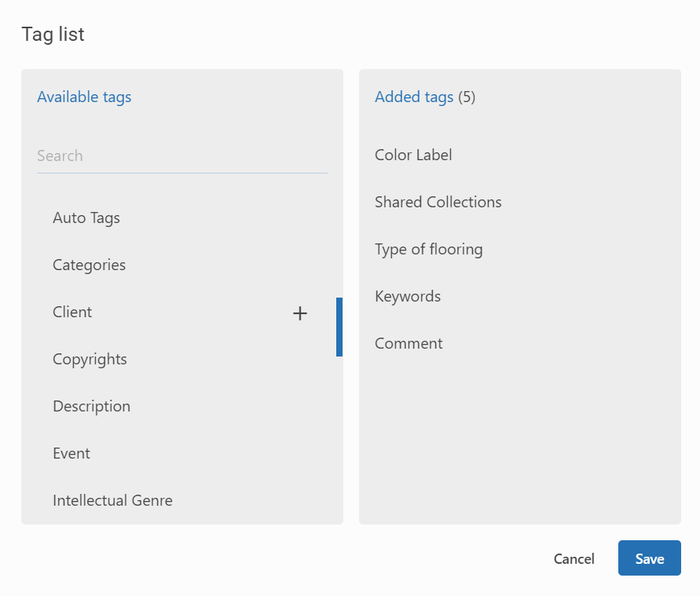Select the Event tag
The image size is (700, 596).
(71, 453)
